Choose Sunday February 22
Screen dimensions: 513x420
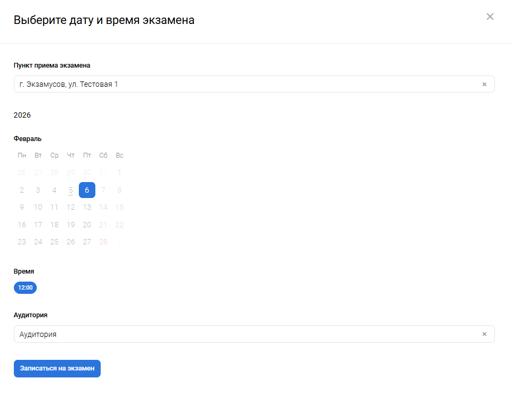click(119, 225)
